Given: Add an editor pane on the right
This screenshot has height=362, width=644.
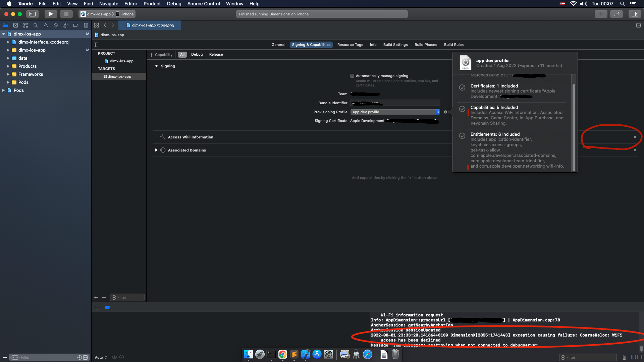Looking at the screenshot, I should [638, 25].
